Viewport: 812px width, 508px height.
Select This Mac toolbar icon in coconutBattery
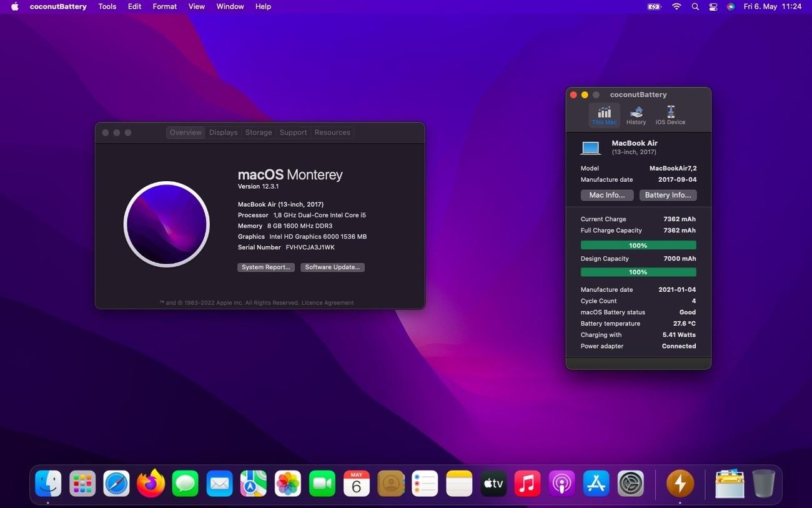(604, 116)
